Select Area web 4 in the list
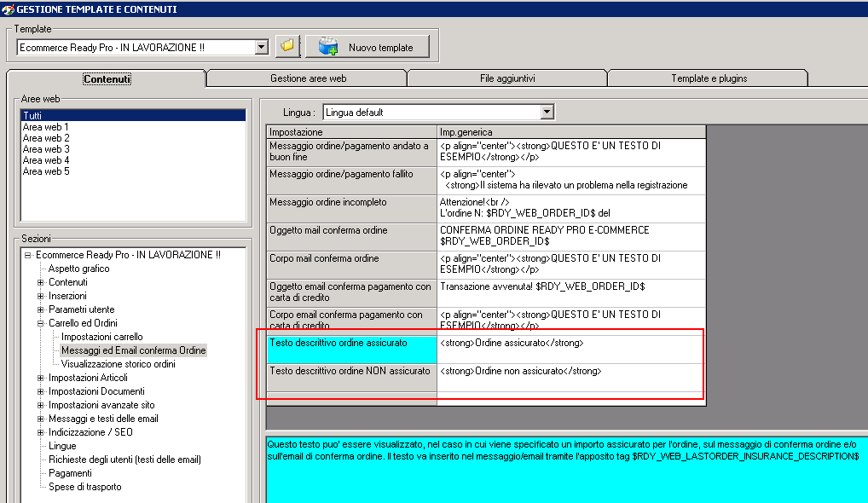The height and width of the screenshot is (503, 868). [46, 160]
